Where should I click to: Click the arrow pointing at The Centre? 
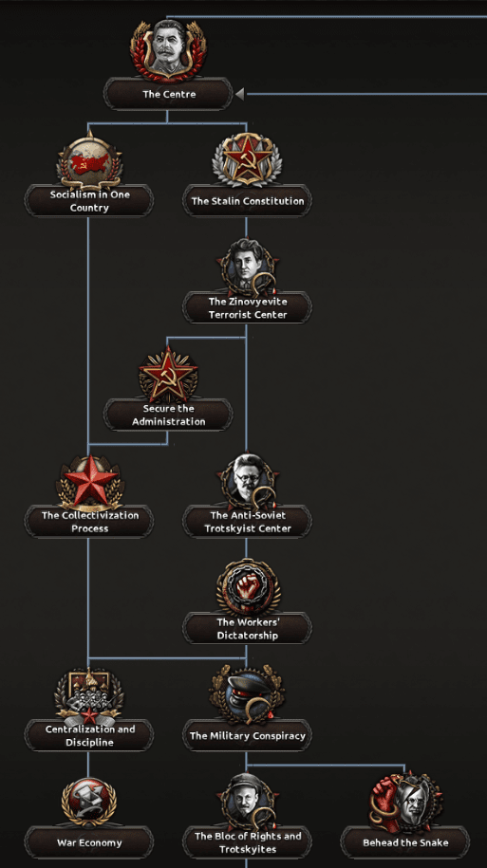(239, 94)
